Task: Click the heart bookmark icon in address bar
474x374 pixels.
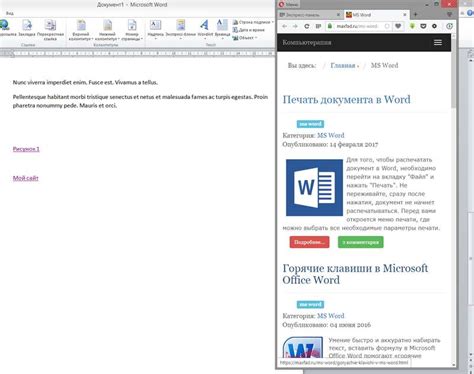Action: click(398, 26)
